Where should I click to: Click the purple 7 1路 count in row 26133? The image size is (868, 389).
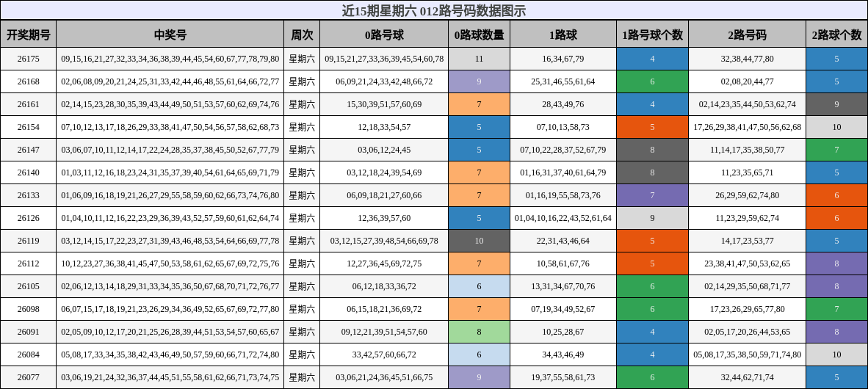[652, 195]
